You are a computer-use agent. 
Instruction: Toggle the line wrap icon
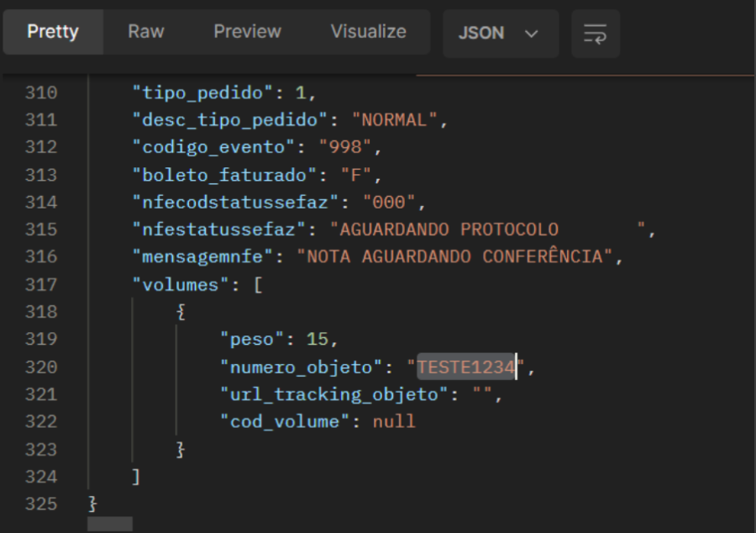coord(595,34)
